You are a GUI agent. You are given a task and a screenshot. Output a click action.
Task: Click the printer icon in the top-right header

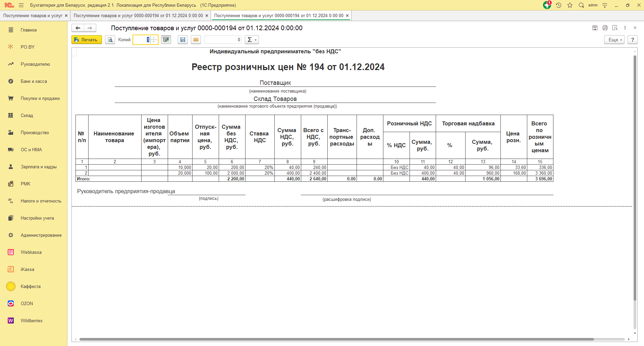coord(605,28)
